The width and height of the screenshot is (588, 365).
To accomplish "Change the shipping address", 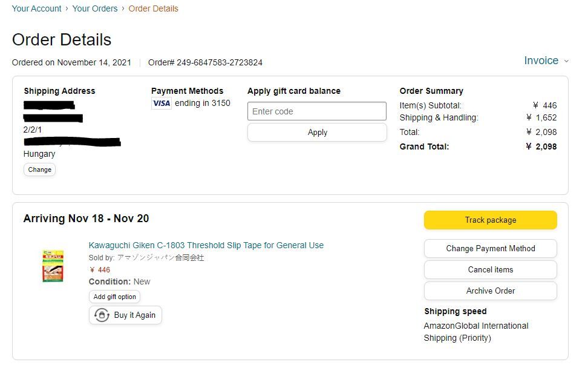I will tap(40, 169).
